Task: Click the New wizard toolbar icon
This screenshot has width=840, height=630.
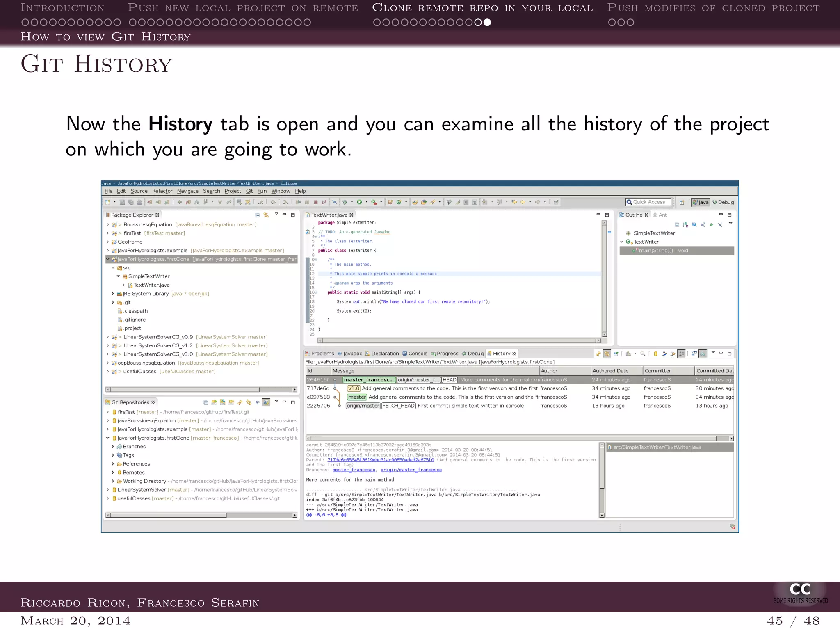Action: click(108, 202)
